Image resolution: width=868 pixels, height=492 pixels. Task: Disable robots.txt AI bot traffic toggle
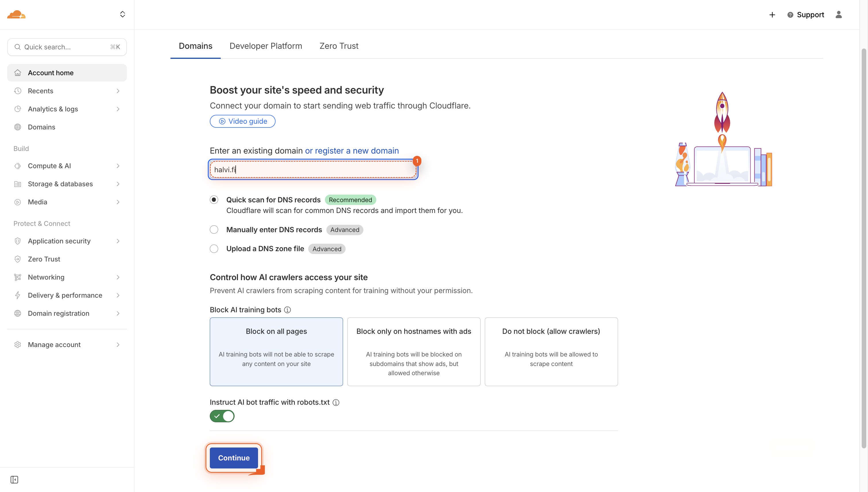click(x=222, y=416)
